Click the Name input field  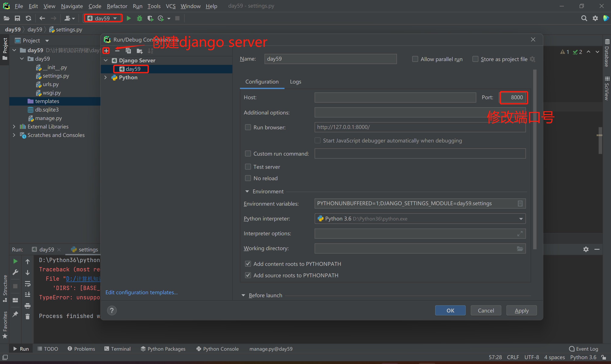coord(331,59)
